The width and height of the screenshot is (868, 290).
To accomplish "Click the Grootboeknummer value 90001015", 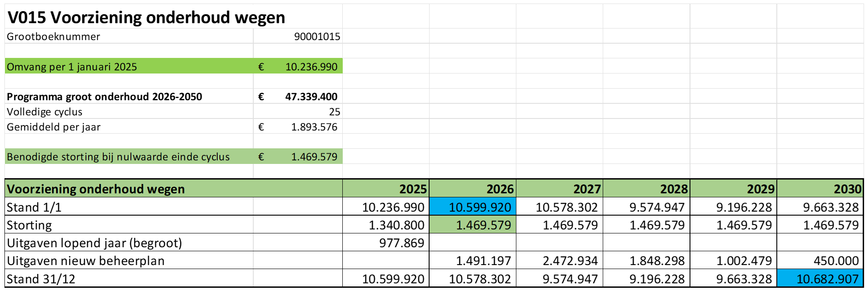I will tap(317, 37).
